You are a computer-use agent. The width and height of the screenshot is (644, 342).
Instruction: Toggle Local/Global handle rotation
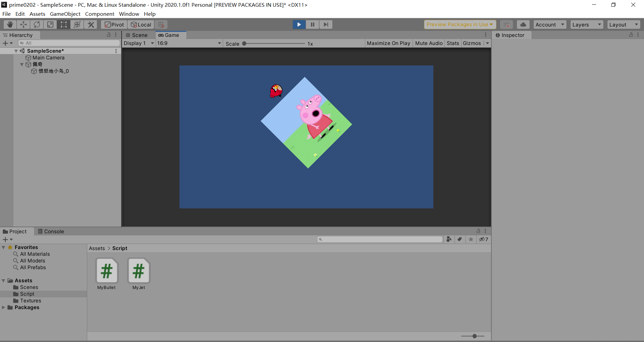point(141,25)
